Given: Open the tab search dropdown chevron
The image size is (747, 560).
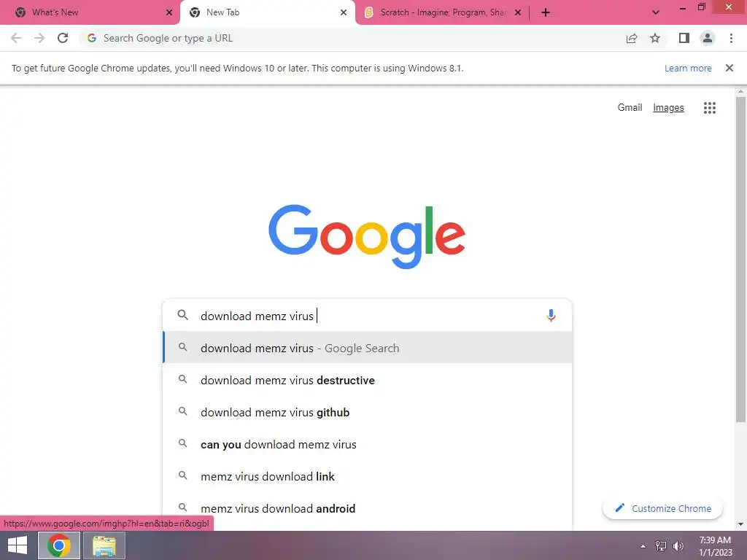Looking at the screenshot, I should 656,12.
